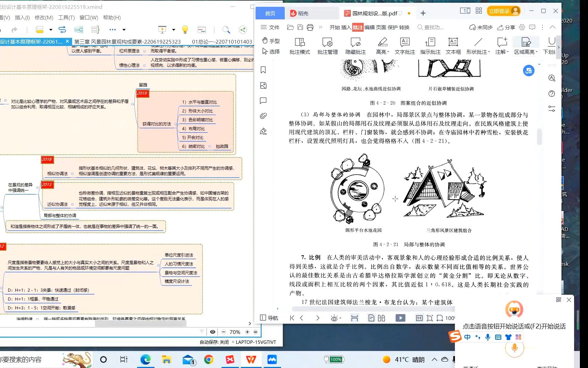Open the attachments paperclip panel
588x368 pixels.
263,116
